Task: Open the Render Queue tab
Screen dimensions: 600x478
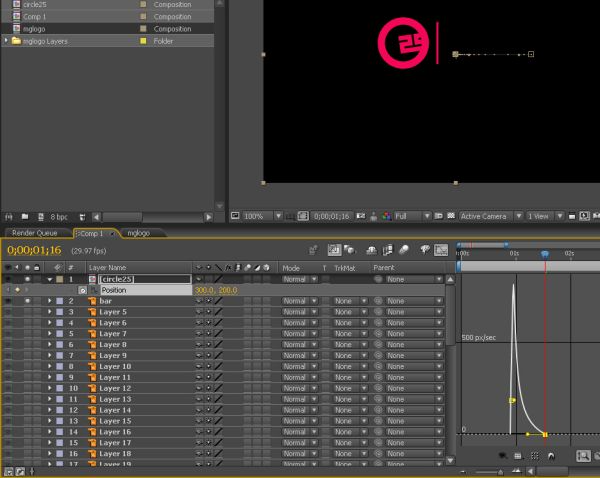Action: pyautogui.click(x=34, y=233)
